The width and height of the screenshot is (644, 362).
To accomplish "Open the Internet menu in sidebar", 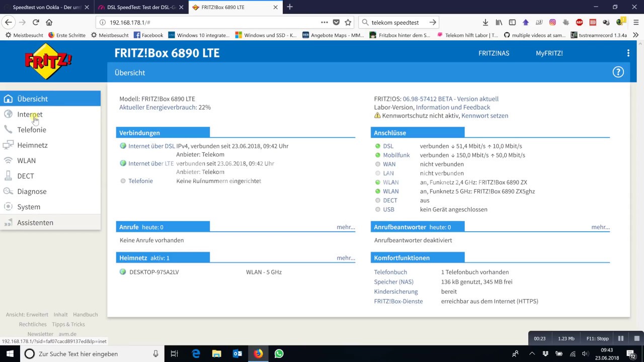I will 30,114.
